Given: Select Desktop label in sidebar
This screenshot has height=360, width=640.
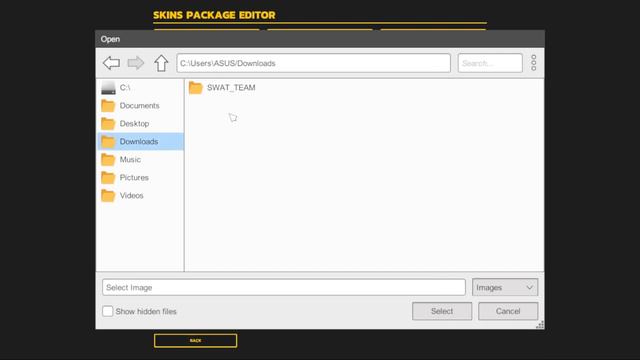Looking at the screenshot, I should (x=134, y=124).
